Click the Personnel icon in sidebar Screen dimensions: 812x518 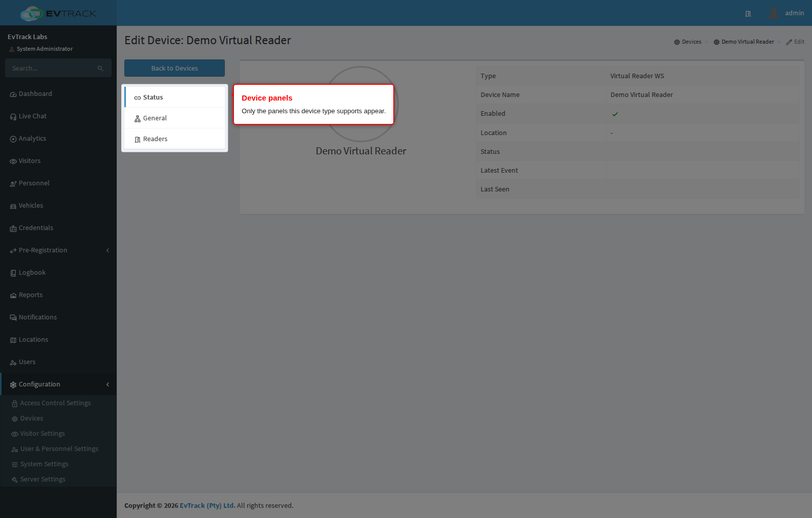point(13,184)
